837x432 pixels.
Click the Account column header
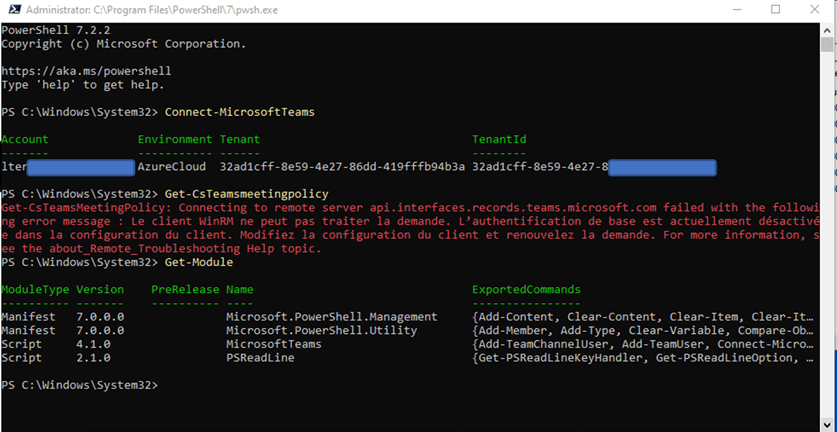(25, 140)
